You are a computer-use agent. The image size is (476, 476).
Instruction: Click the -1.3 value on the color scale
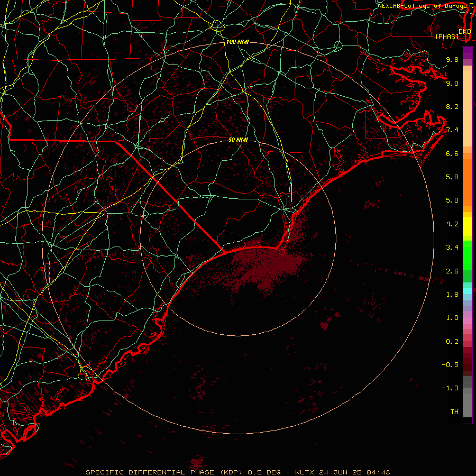tap(450, 388)
